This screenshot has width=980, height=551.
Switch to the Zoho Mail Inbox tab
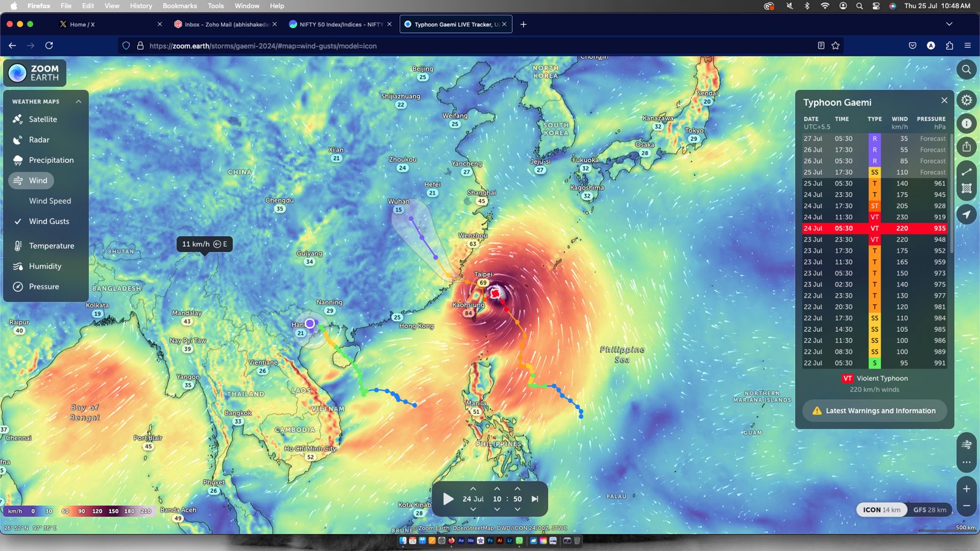pyautogui.click(x=226, y=24)
